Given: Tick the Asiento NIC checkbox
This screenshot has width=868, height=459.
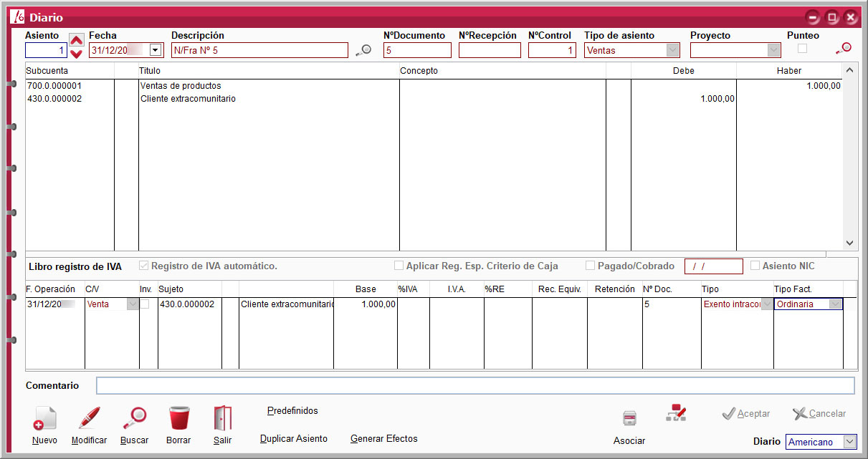Looking at the screenshot, I should (x=755, y=266).
